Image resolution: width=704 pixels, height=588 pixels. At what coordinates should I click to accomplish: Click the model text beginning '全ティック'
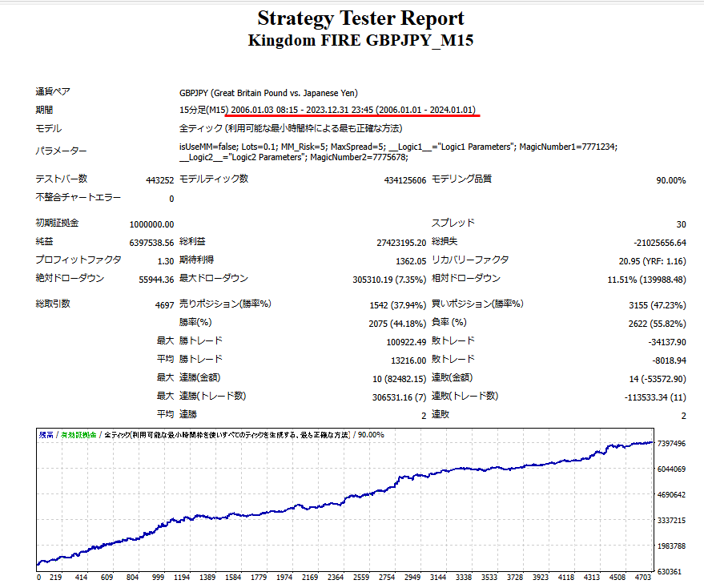click(x=291, y=128)
